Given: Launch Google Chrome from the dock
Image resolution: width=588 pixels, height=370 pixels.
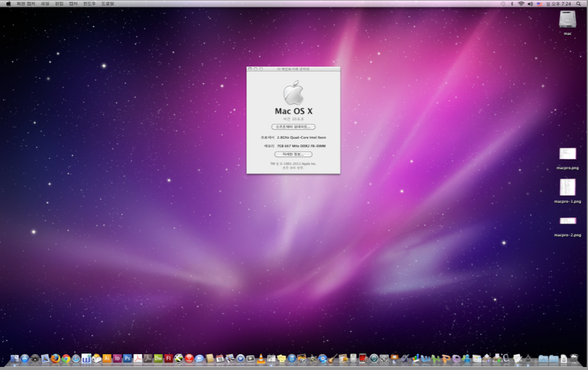Looking at the screenshot, I should click(x=65, y=358).
